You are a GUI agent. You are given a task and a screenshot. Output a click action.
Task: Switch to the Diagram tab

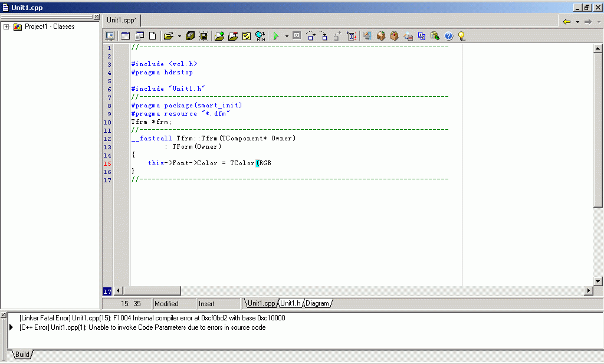pos(317,303)
